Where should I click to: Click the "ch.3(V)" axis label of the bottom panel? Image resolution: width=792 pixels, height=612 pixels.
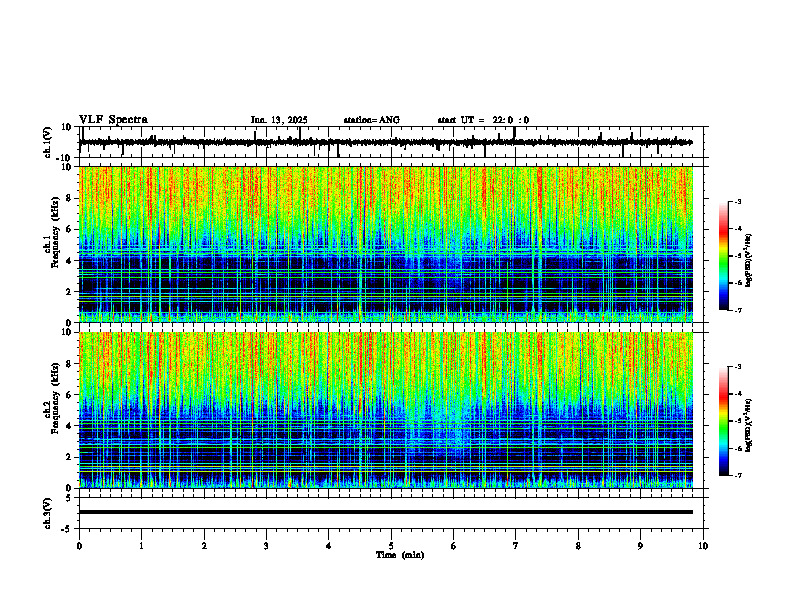48,513
